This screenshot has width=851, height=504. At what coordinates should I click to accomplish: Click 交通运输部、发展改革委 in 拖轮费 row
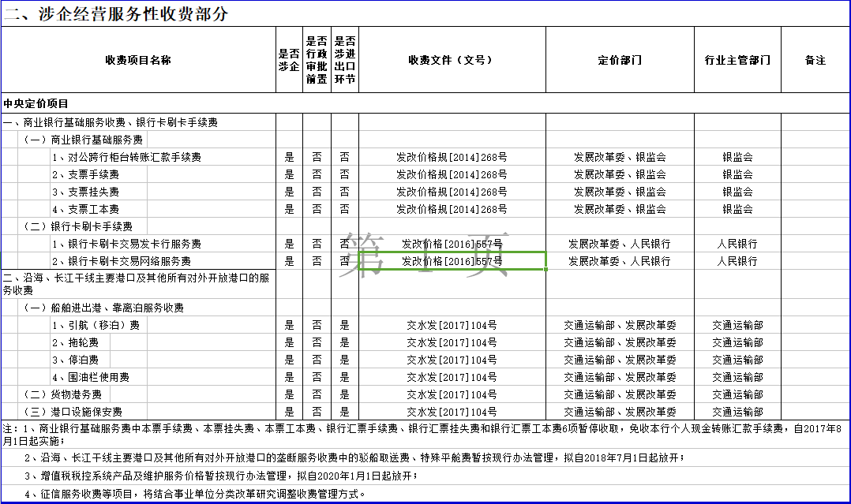pyautogui.click(x=620, y=343)
